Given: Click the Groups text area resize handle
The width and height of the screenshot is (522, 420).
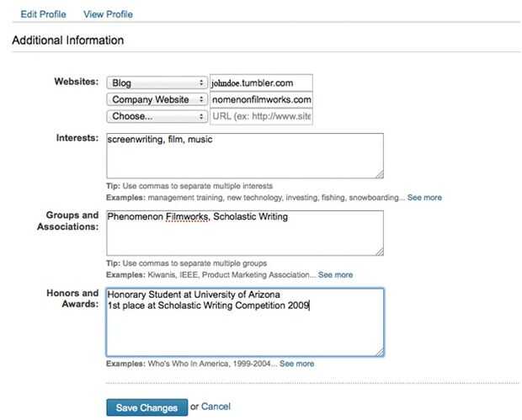Looking at the screenshot, I should point(379,252).
